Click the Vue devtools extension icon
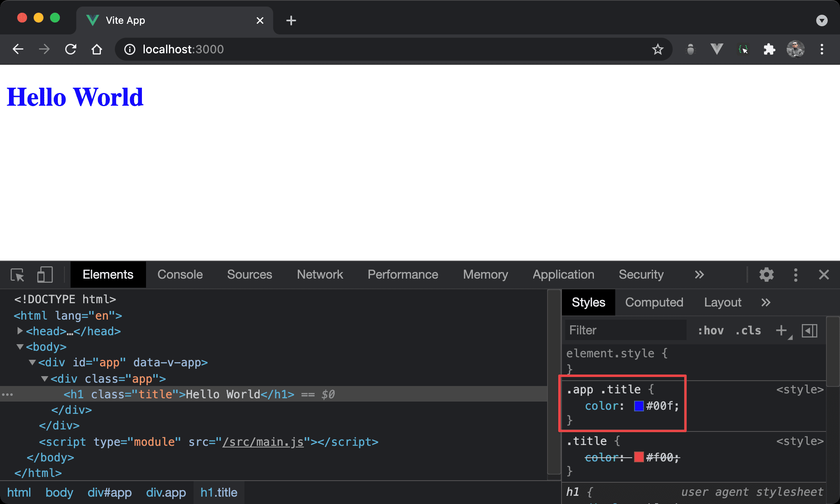Viewport: 840px width, 504px height. pyautogui.click(x=717, y=50)
